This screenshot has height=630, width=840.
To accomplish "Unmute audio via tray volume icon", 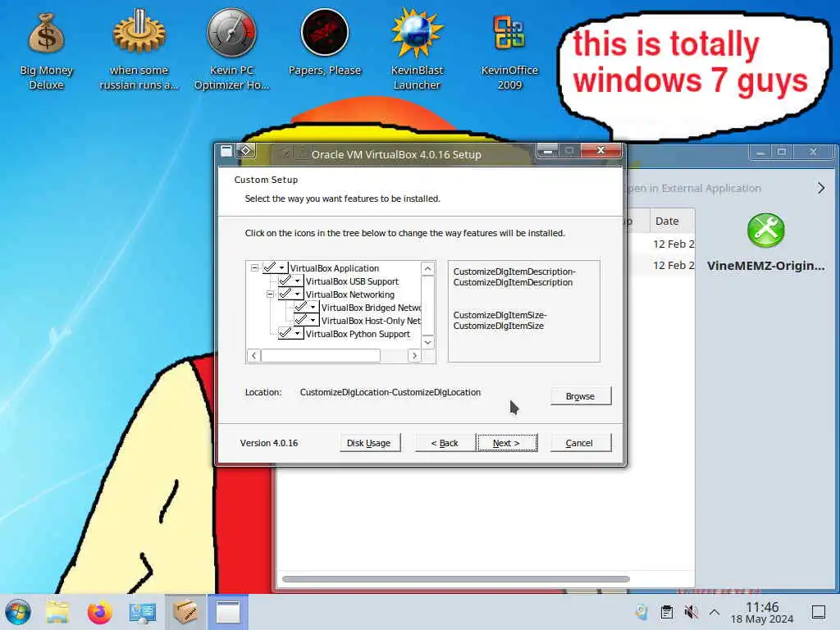I will (691, 612).
